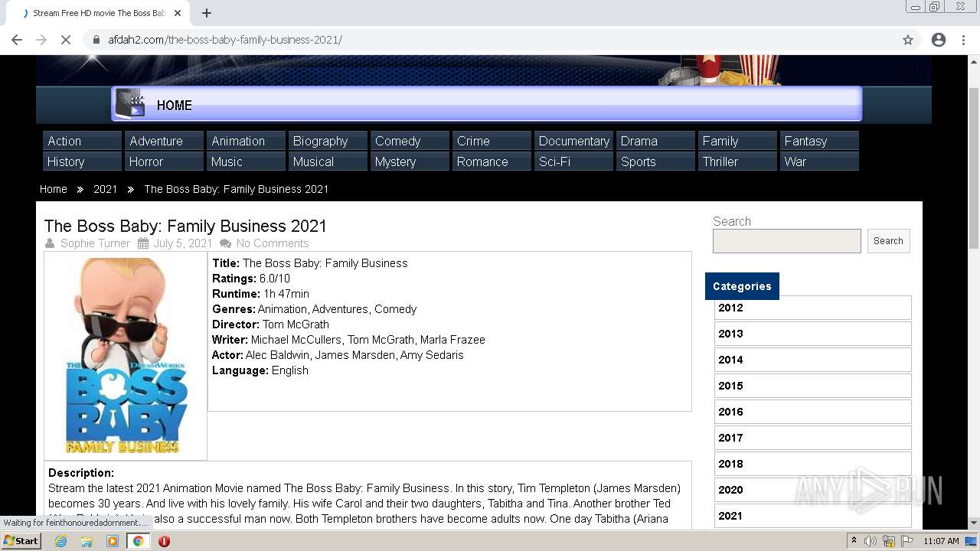Viewport: 980px width, 551px height.
Task: Open the War genre
Action: click(x=819, y=161)
